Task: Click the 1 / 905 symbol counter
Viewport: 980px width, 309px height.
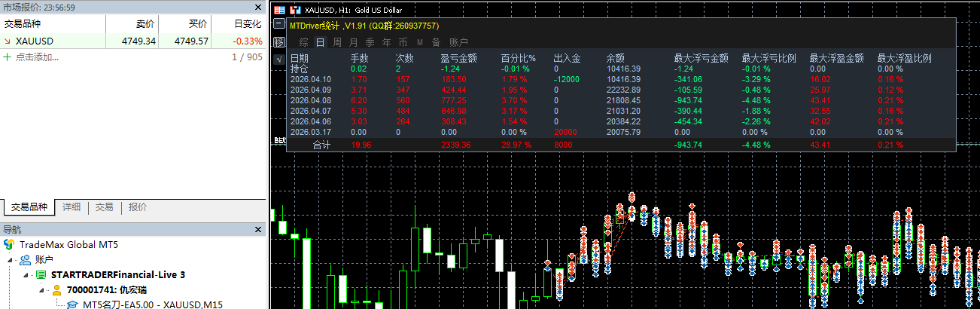Action: 247,57
